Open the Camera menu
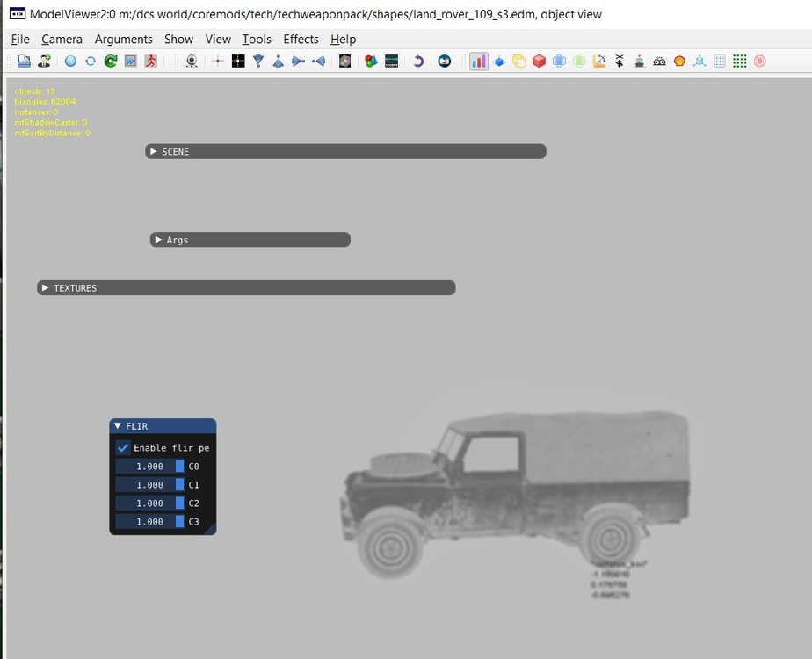812x659 pixels. click(62, 39)
